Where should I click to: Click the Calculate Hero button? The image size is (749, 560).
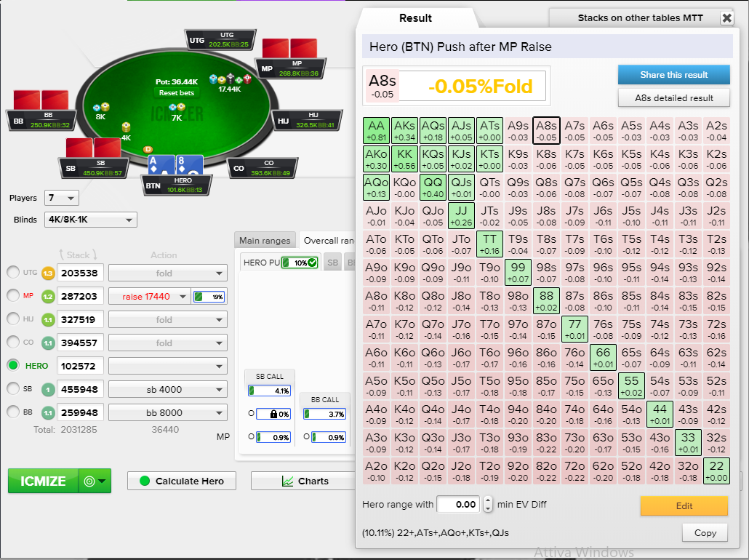[x=182, y=481]
